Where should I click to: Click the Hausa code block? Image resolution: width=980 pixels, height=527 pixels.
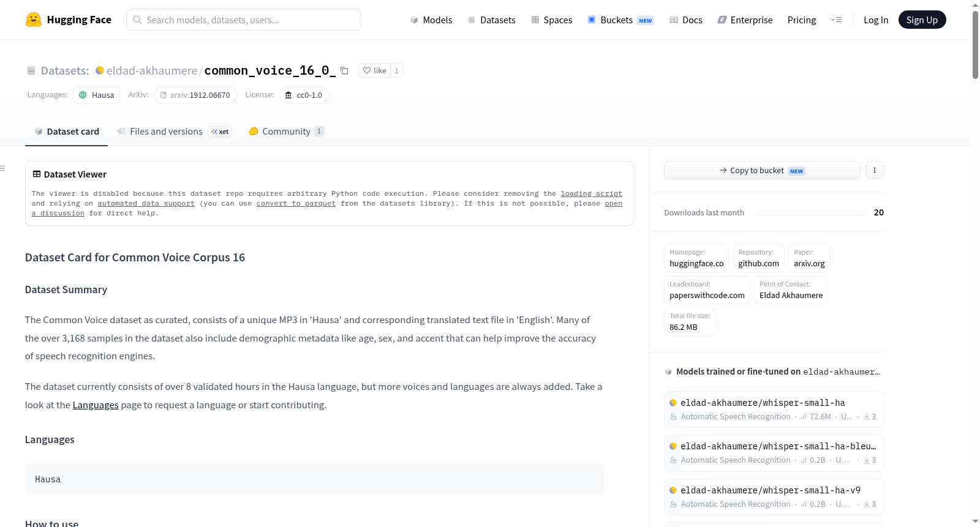(x=315, y=479)
